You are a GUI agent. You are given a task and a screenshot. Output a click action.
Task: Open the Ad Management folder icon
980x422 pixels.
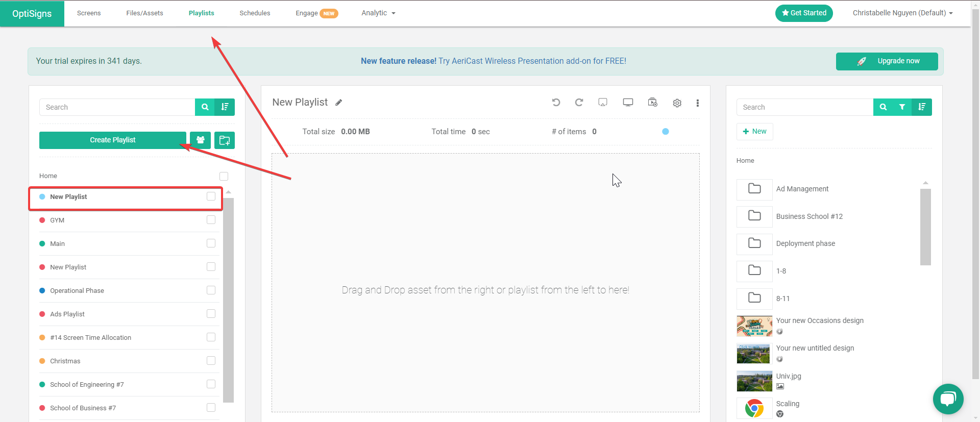coord(754,189)
